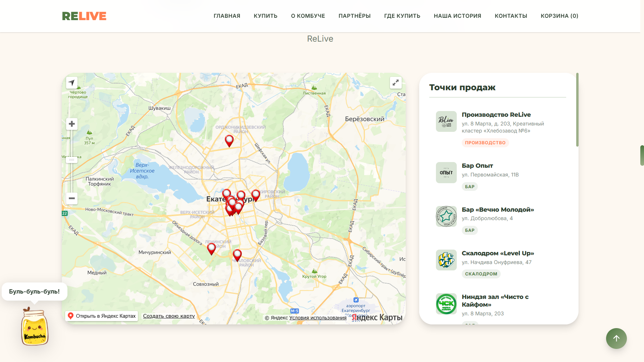644x362 pixels.
Task: Zoom out the map with minus button
Action: (x=71, y=198)
